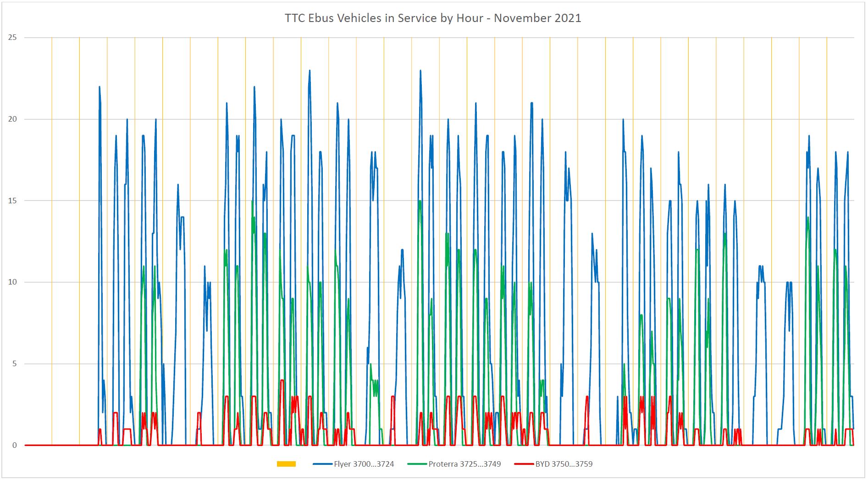868x480 pixels.
Task: Select the Flyer 3700...3724 legend label
Action: (x=364, y=464)
